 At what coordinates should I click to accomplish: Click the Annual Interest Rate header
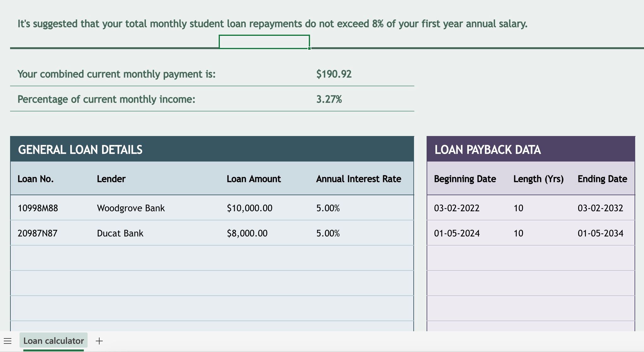point(359,179)
